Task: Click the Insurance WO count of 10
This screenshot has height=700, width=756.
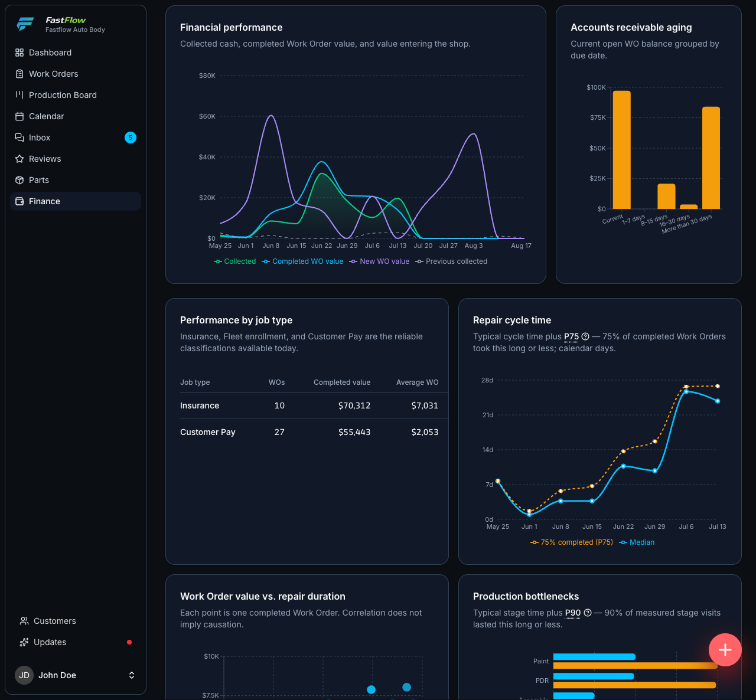Action: (x=279, y=405)
